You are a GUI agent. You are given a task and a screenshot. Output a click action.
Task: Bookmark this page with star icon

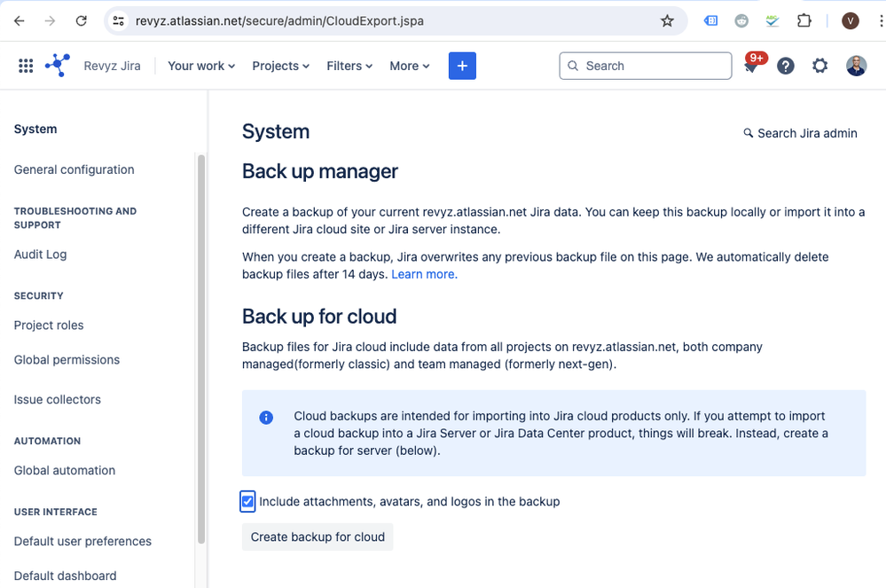[x=667, y=21]
